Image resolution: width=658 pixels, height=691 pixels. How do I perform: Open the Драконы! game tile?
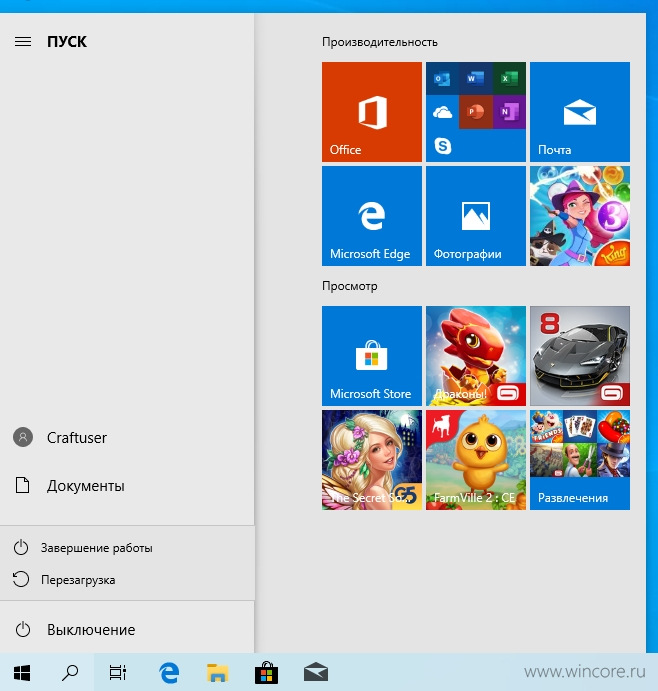(x=476, y=356)
